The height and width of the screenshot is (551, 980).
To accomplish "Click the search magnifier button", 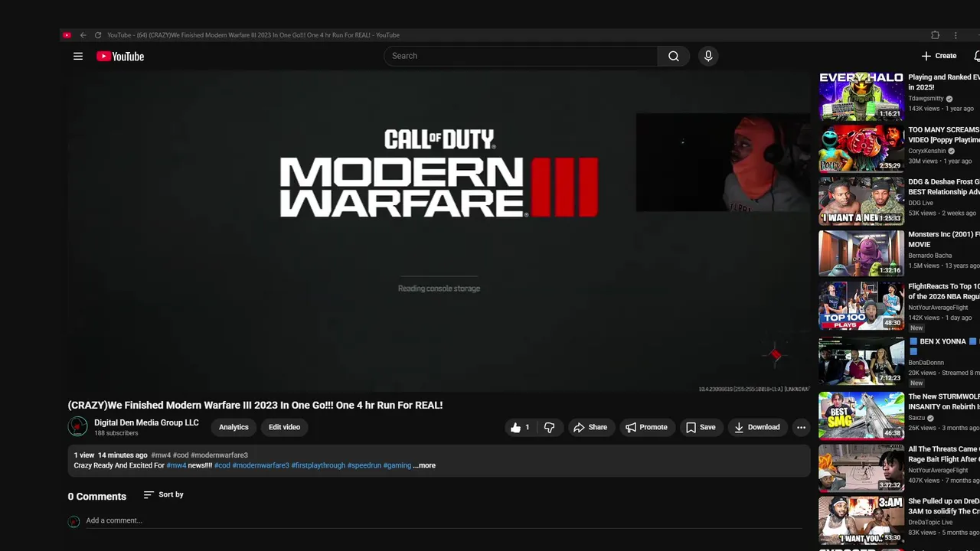I will tap(674, 56).
